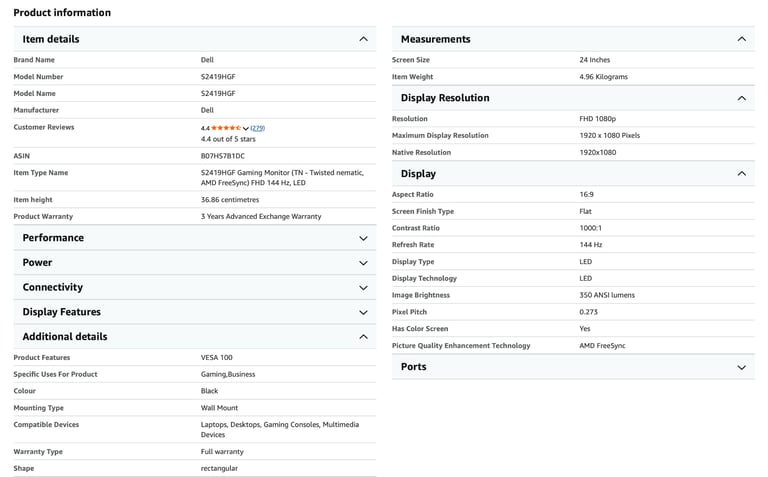The width and height of the screenshot is (768, 477).
Task: Click the Display Technology label
Action: click(424, 279)
